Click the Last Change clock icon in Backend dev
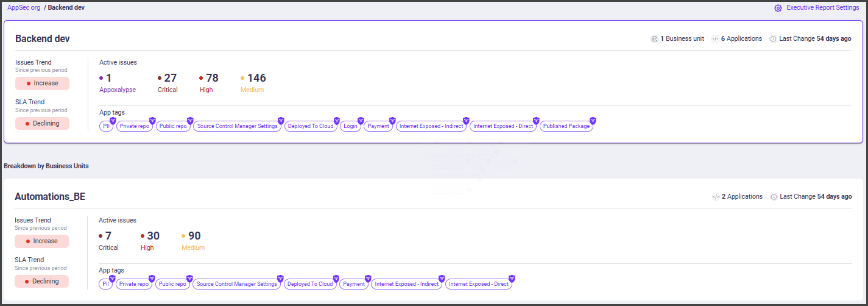 click(x=774, y=39)
